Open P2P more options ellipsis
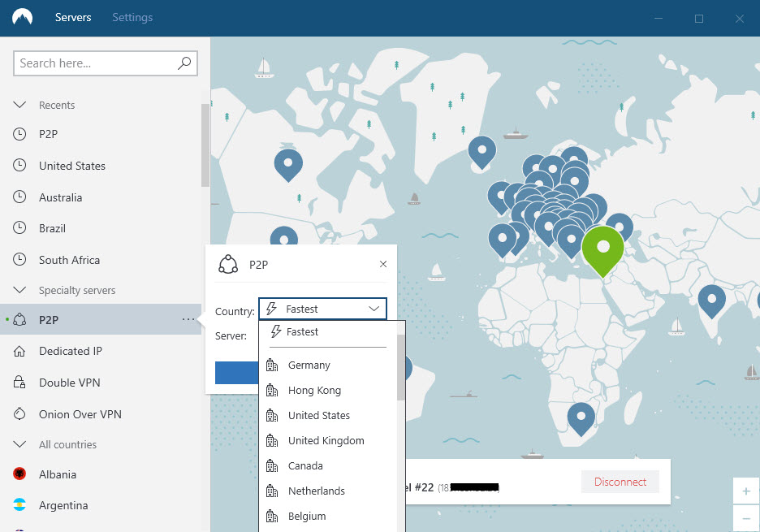The width and height of the screenshot is (760, 532). pyautogui.click(x=188, y=319)
